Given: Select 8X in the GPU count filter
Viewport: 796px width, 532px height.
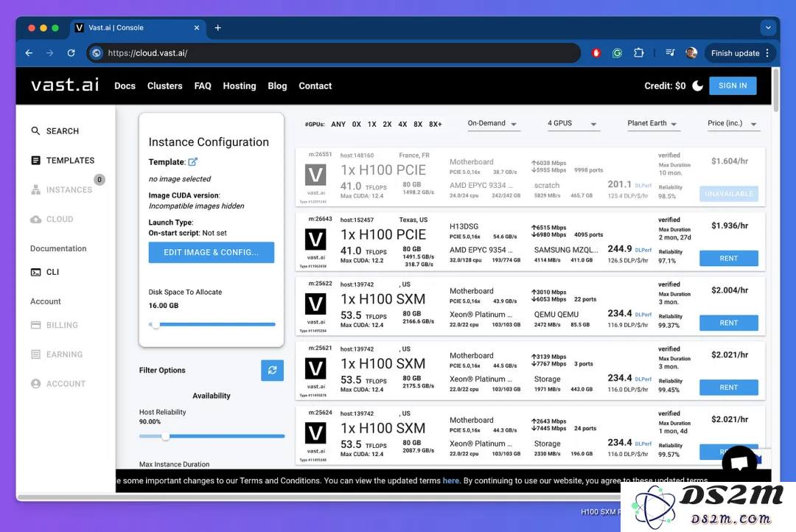Looking at the screenshot, I should [x=418, y=124].
